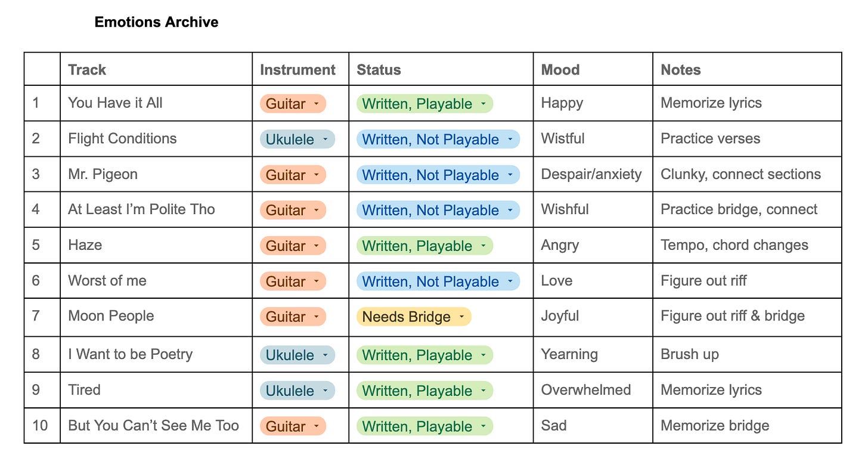Screen dimensions: 868x458
Task: Select the Notes column header cell
Action: tap(747, 69)
